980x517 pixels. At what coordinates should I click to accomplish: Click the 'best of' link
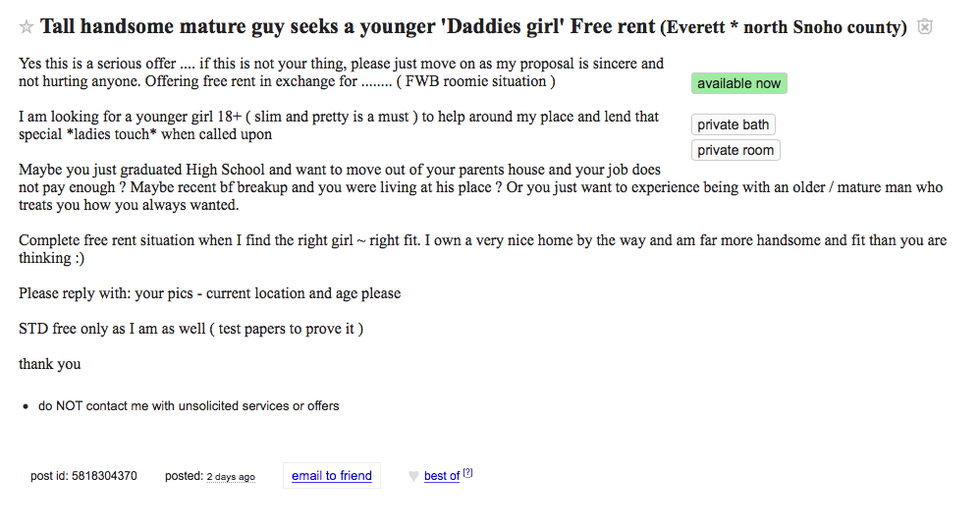point(441,476)
